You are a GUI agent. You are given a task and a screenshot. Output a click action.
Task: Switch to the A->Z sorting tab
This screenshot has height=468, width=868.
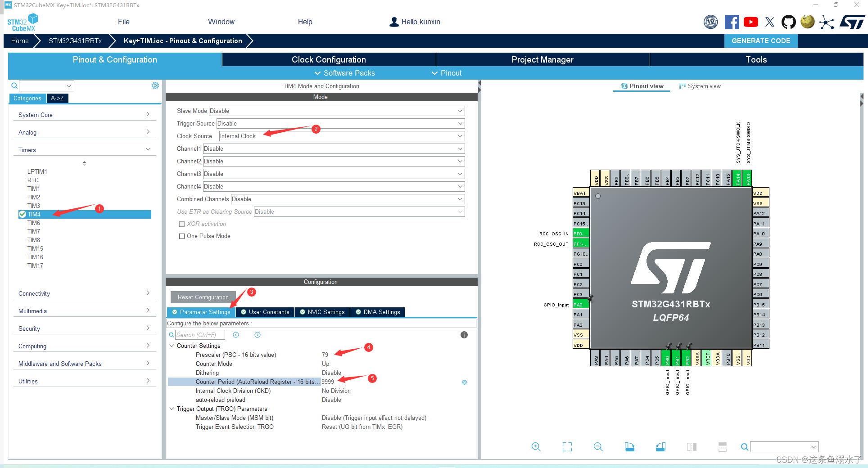(57, 98)
